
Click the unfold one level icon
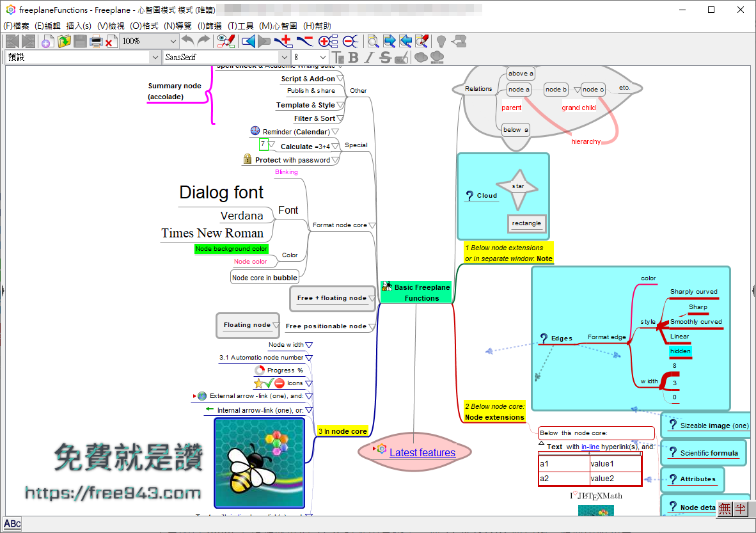(x=327, y=42)
